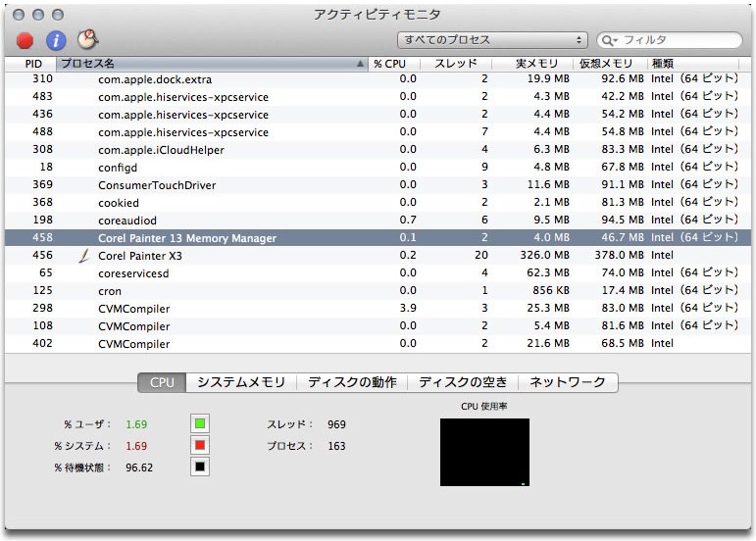Image resolution: width=756 pixels, height=541 pixels.
Task: Switch to the CPU tab
Action: [162, 382]
